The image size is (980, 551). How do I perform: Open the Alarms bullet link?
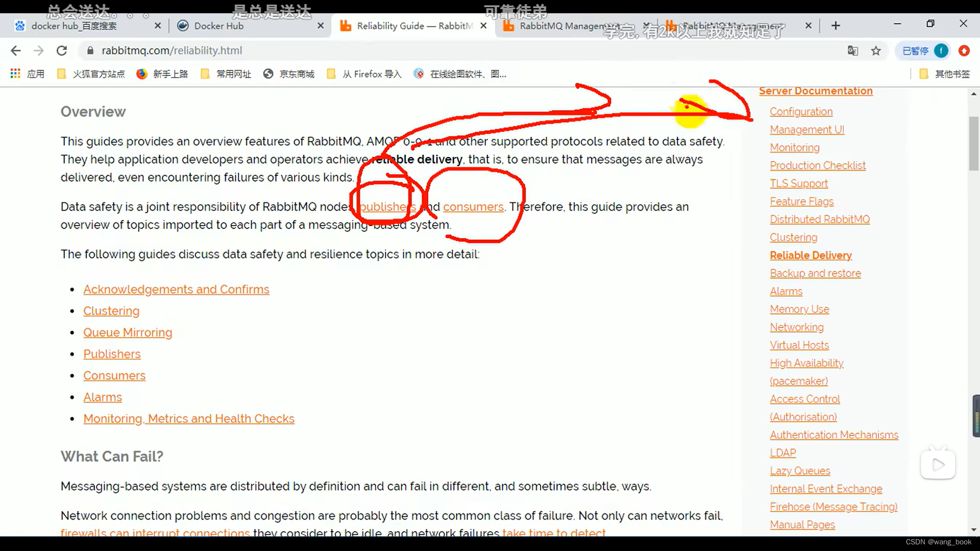point(103,397)
